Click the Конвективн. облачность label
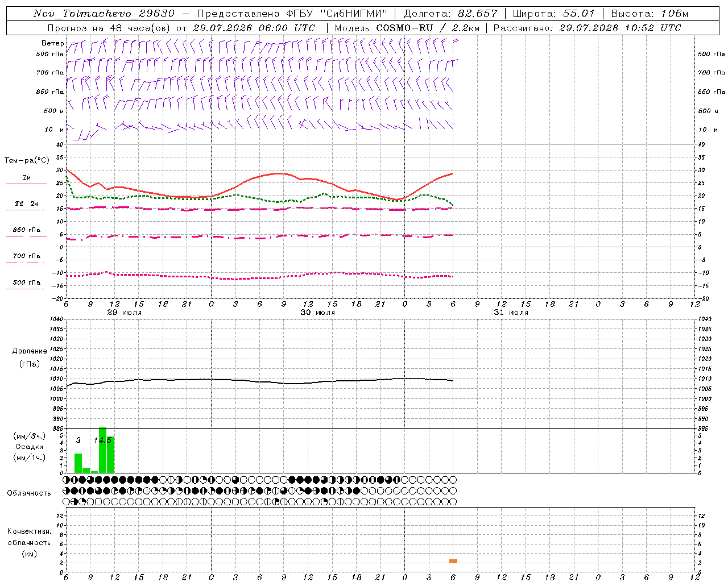728x582 pixels. (29, 542)
